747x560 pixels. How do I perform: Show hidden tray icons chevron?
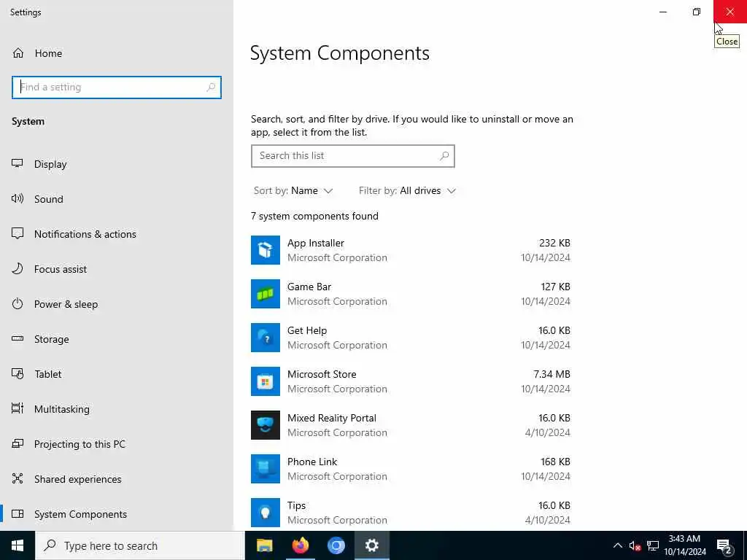(x=617, y=545)
